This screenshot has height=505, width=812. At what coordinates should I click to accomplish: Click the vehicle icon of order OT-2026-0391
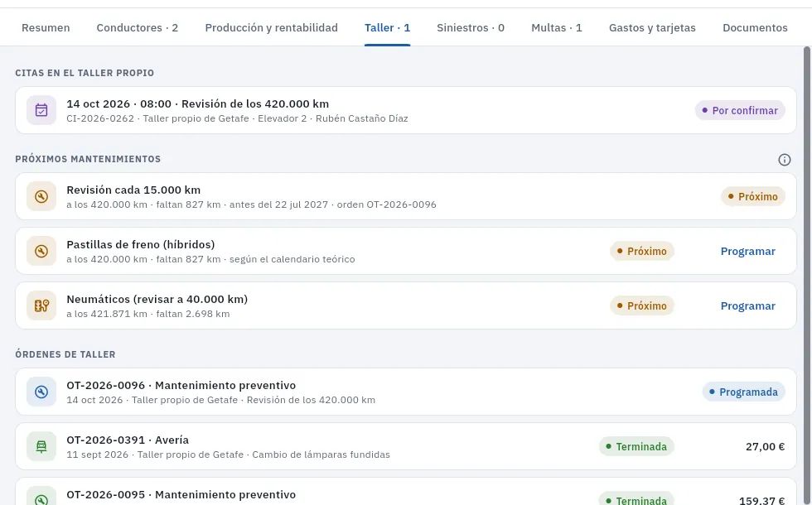coord(41,446)
